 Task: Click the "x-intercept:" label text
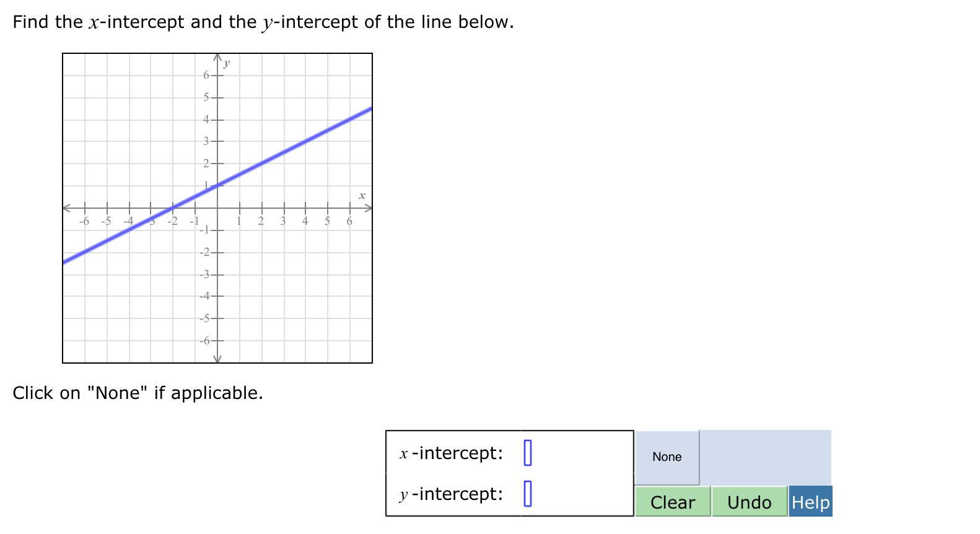click(452, 453)
